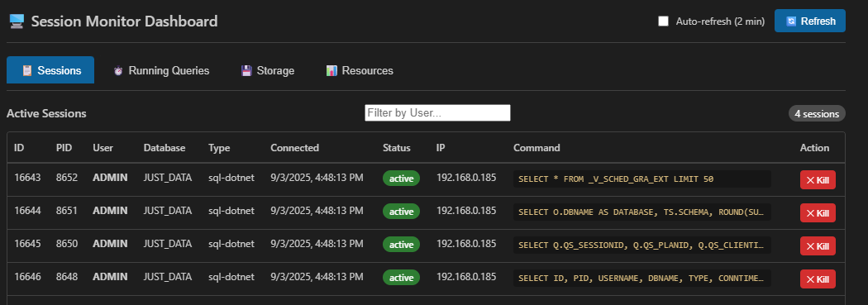Click the Action column header
868x305 pixels.
pos(814,148)
